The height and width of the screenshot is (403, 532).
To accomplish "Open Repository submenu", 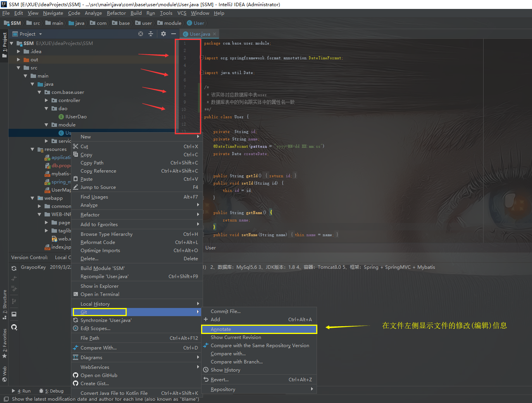I will click(259, 389).
